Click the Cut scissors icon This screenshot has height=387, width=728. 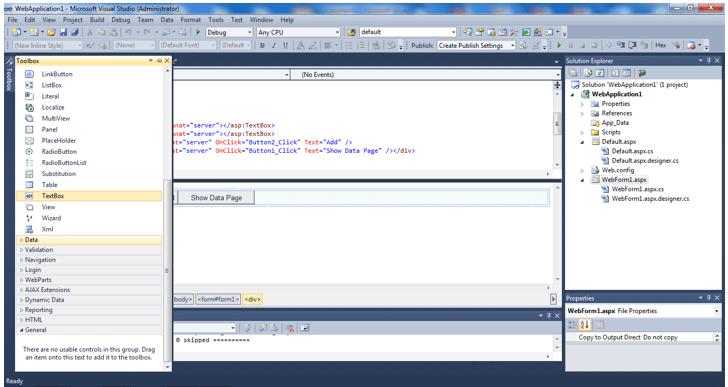tap(90, 32)
